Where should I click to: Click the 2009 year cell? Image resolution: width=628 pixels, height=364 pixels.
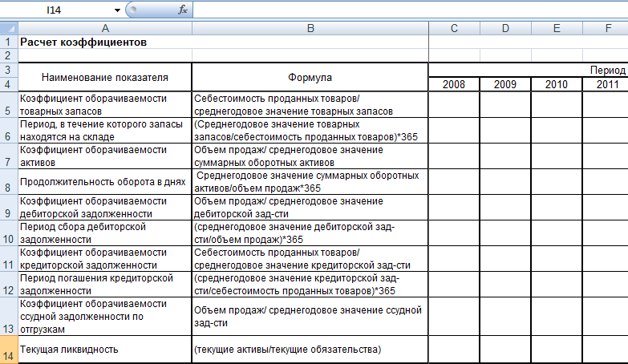tap(505, 84)
